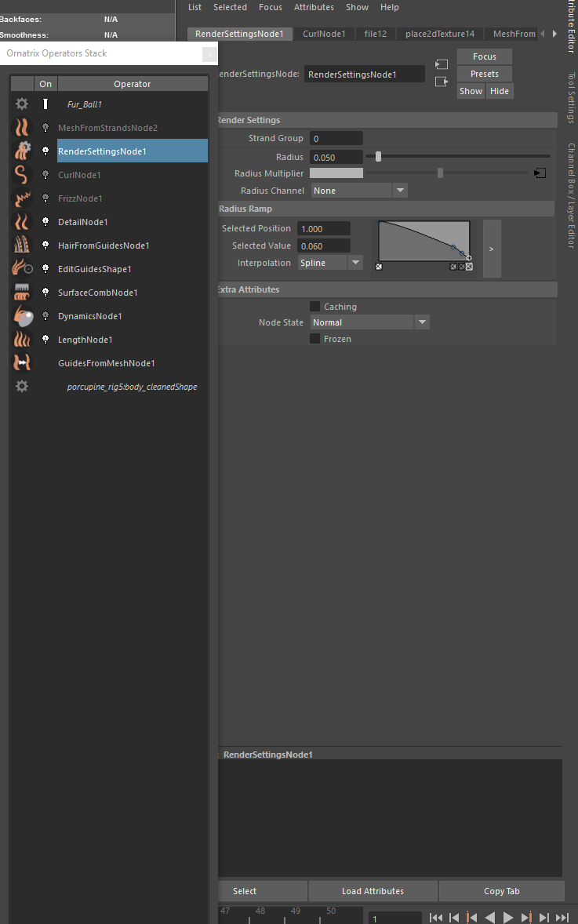Enable the Caching checkbox
This screenshot has width=578, height=924.
314,307
